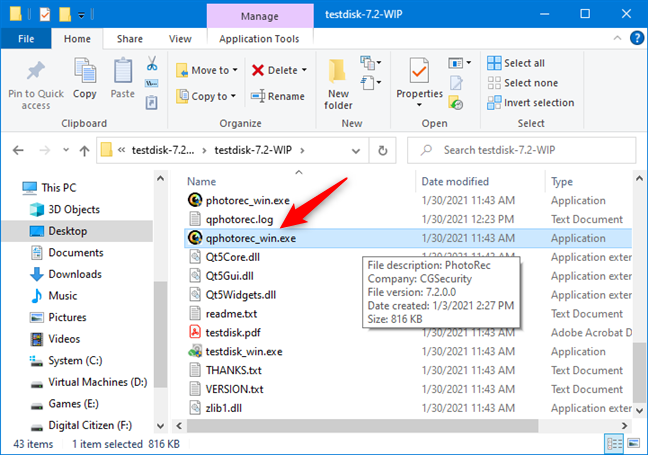
Task: Select Downloads in navigation pane
Action: tap(74, 274)
